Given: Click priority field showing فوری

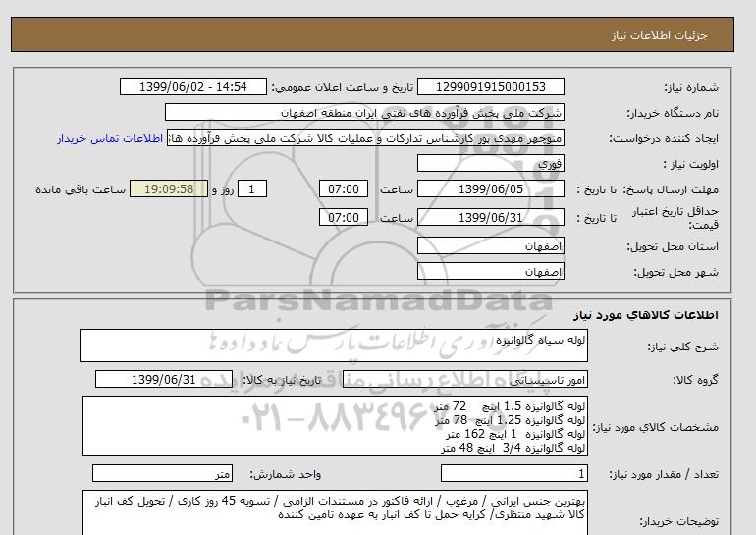Looking at the screenshot, I should [490, 163].
